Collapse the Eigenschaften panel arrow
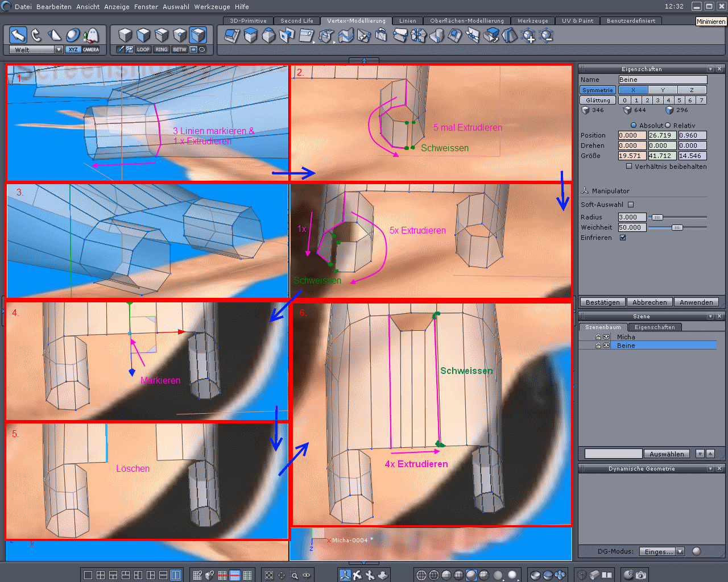728x582 pixels. pyautogui.click(x=710, y=69)
